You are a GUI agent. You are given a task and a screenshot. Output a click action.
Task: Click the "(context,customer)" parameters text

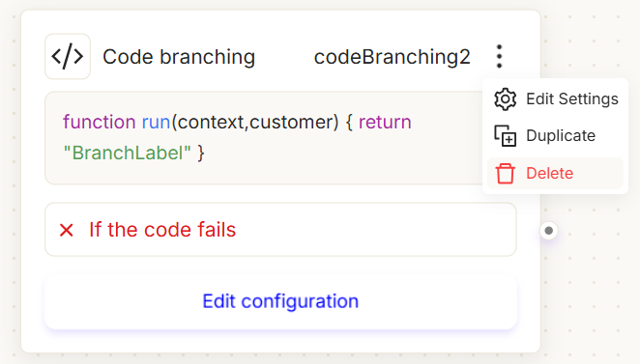pyautogui.click(x=255, y=122)
